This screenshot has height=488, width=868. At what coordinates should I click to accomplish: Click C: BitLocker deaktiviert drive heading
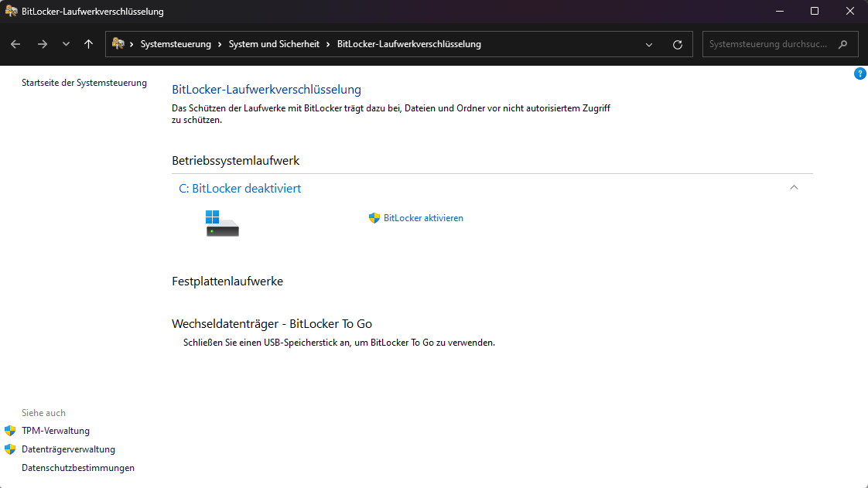(x=240, y=189)
